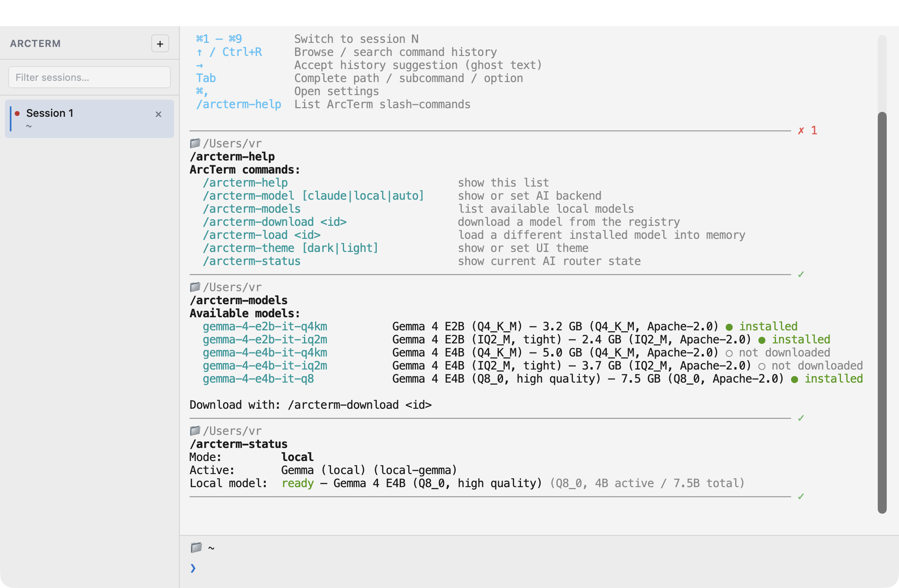Focus the Filter sessions search field
The height and width of the screenshot is (588, 899).
(89, 77)
